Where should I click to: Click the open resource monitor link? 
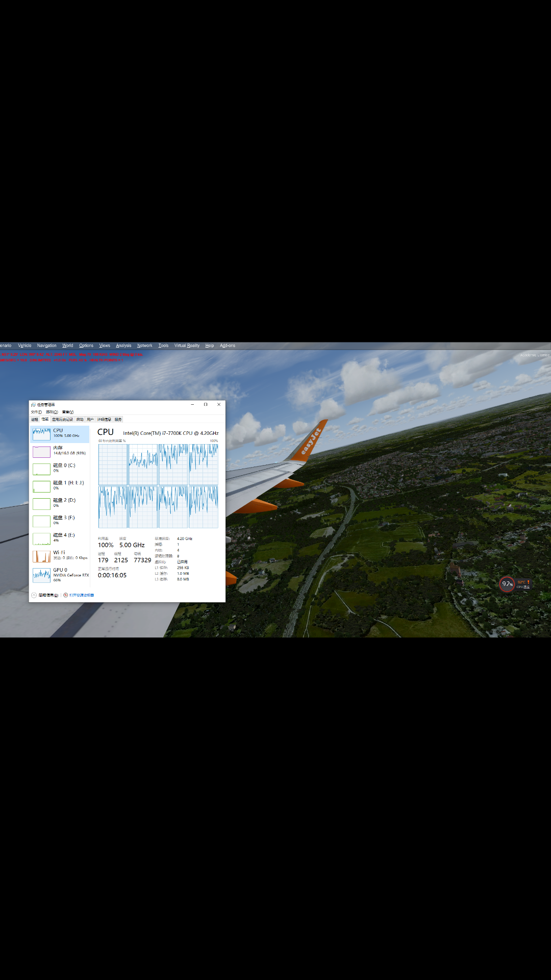[82, 595]
